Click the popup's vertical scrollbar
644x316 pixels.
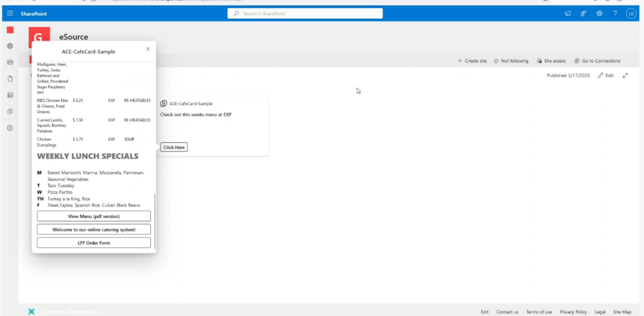click(x=155, y=222)
